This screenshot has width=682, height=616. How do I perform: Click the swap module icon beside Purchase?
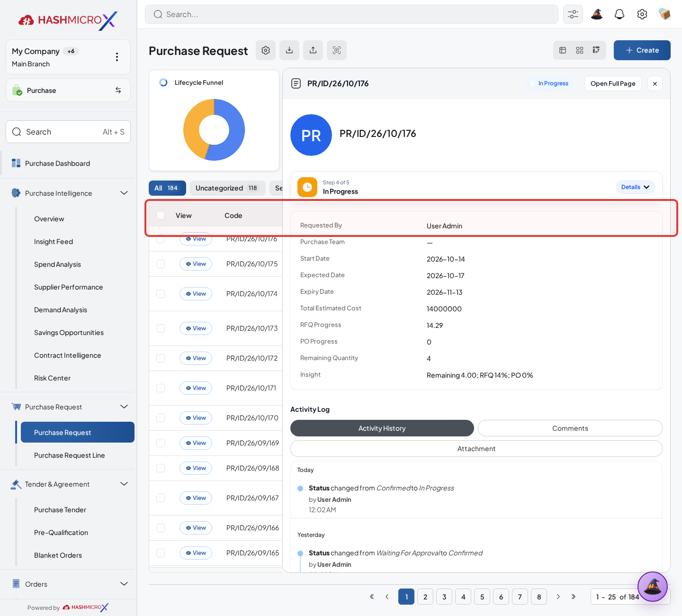(118, 90)
